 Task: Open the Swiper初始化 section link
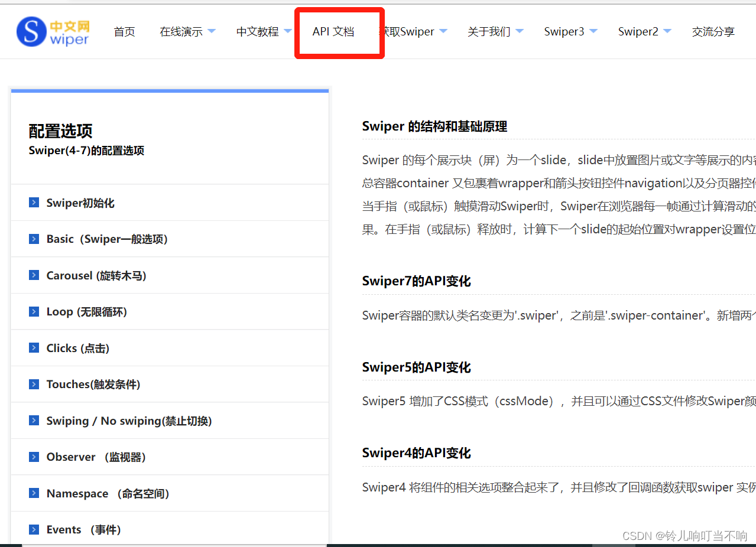(x=80, y=203)
